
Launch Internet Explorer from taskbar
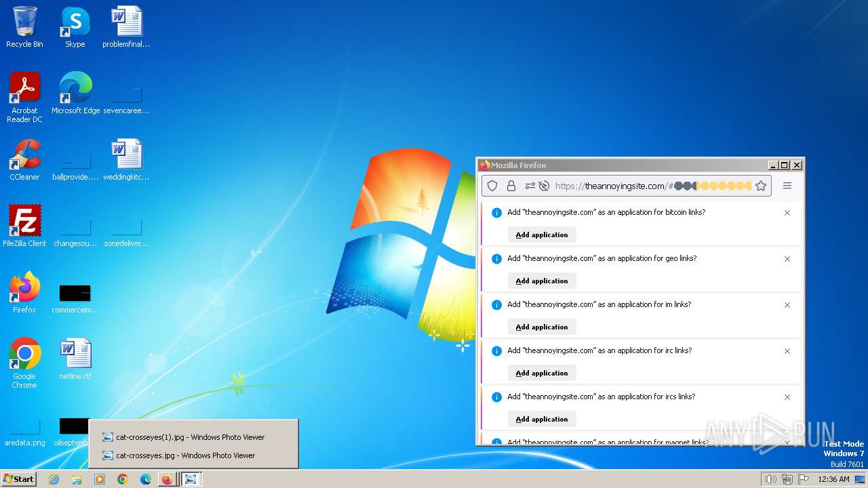coord(54,479)
